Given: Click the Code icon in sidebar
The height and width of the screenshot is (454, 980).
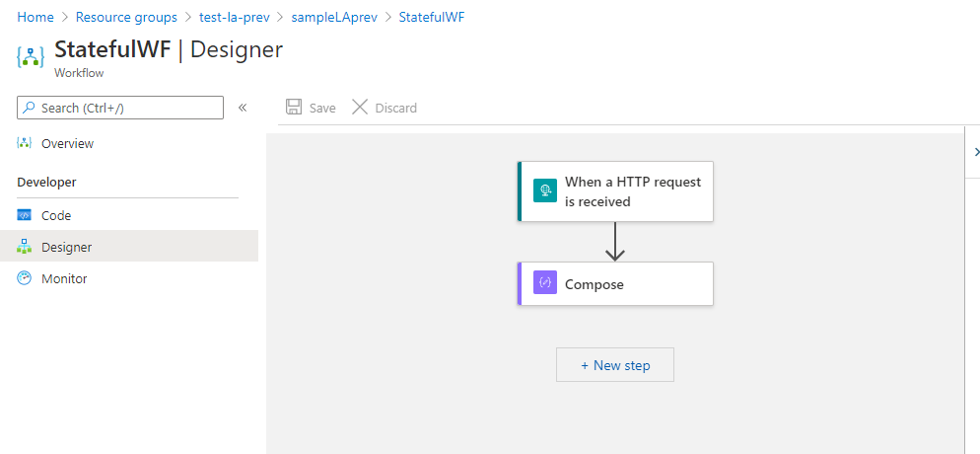Looking at the screenshot, I should click(x=25, y=215).
